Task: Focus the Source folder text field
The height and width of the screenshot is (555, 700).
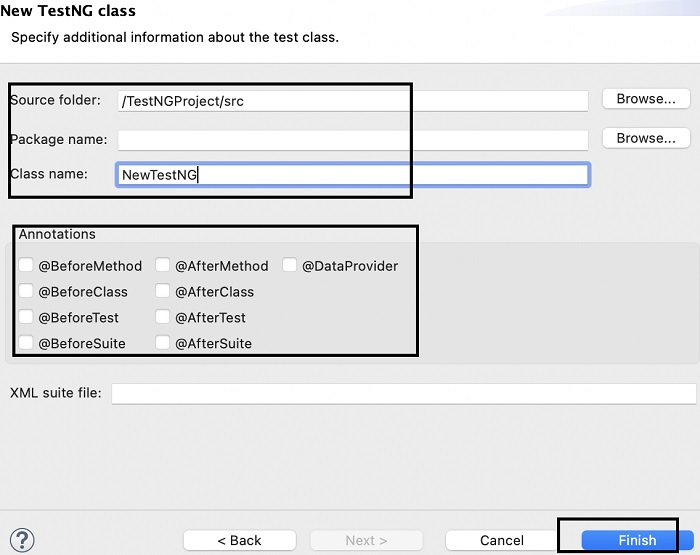Action: (x=352, y=101)
